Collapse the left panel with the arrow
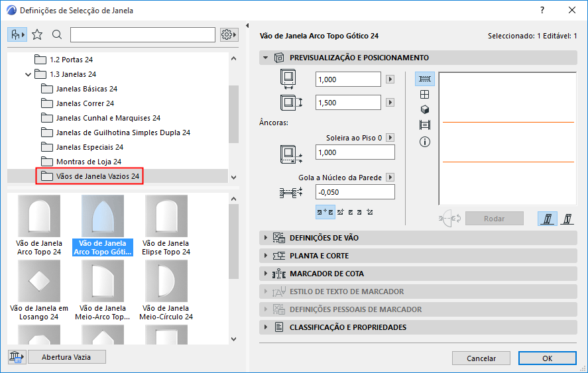 click(247, 25)
